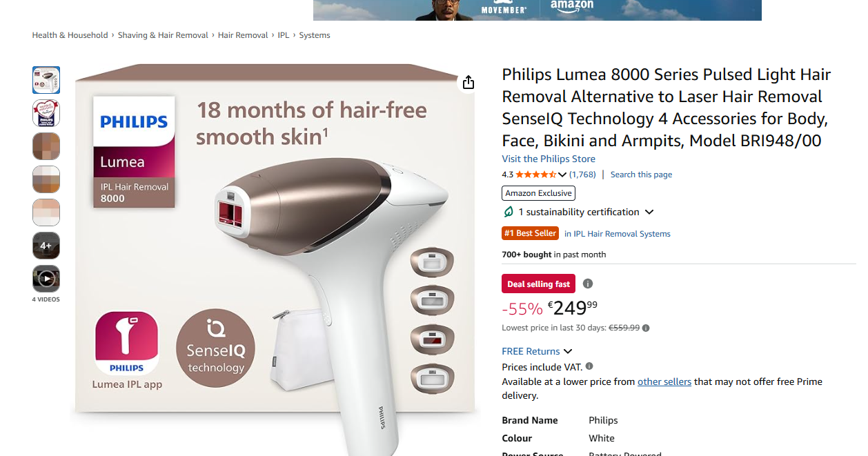Open other sellers link
Viewport: 868px width, 456px height.
tap(664, 381)
